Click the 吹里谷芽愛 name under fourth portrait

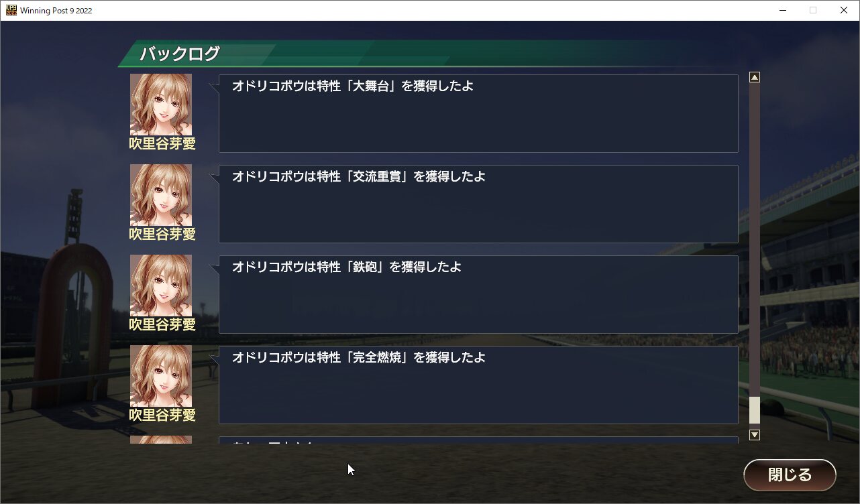click(x=162, y=415)
